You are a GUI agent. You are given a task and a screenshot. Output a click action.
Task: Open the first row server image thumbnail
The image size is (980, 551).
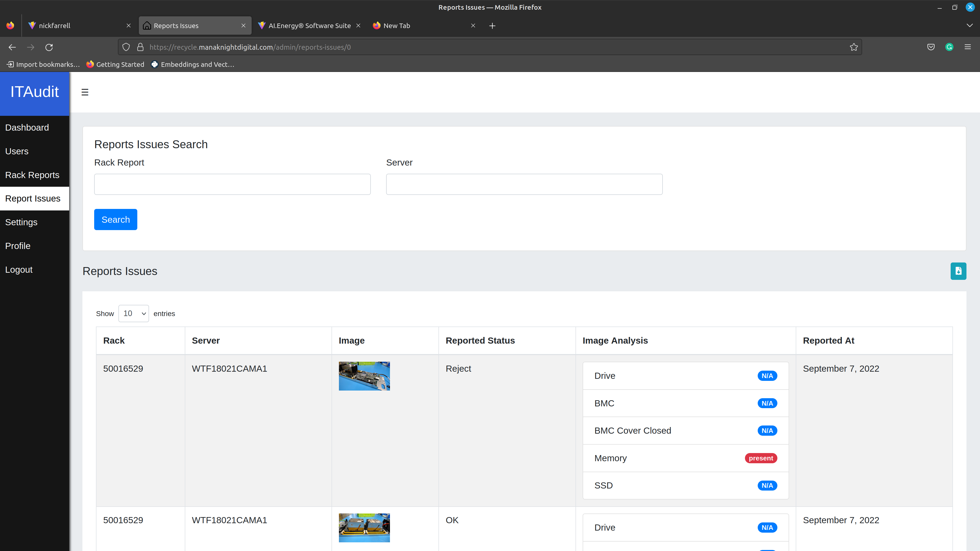(x=364, y=376)
